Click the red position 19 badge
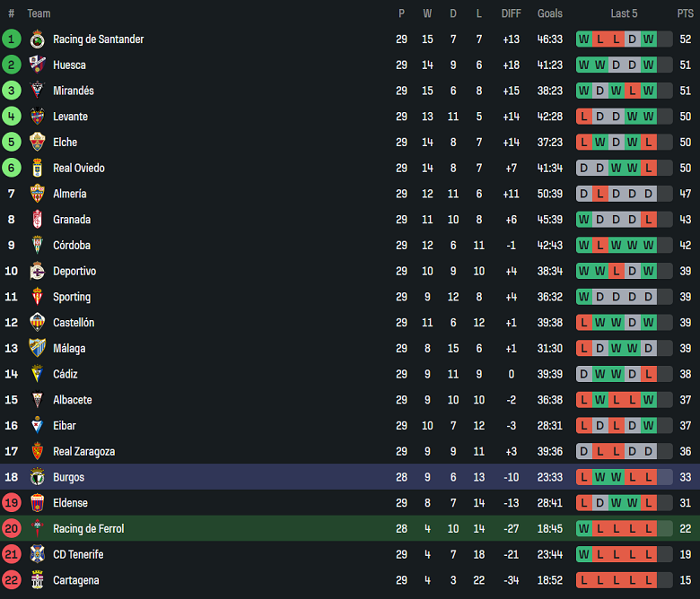The height and width of the screenshot is (599, 700). click(12, 503)
